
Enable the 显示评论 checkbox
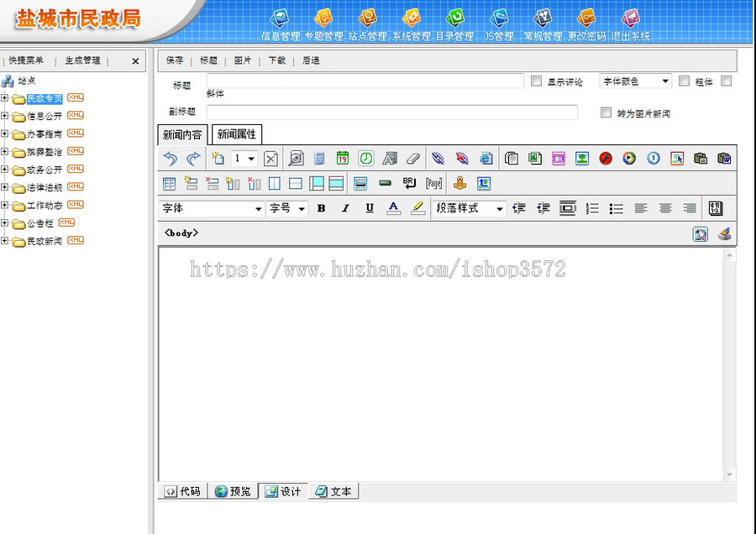pyautogui.click(x=536, y=81)
